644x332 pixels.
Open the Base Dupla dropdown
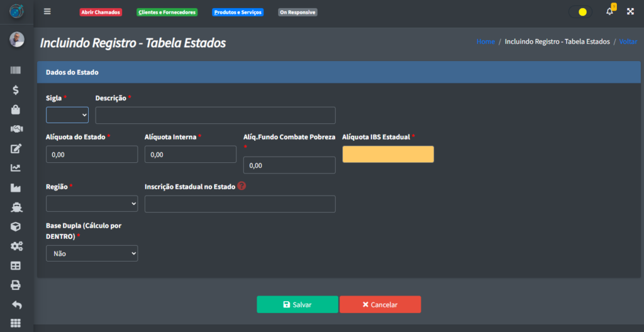pyautogui.click(x=92, y=253)
